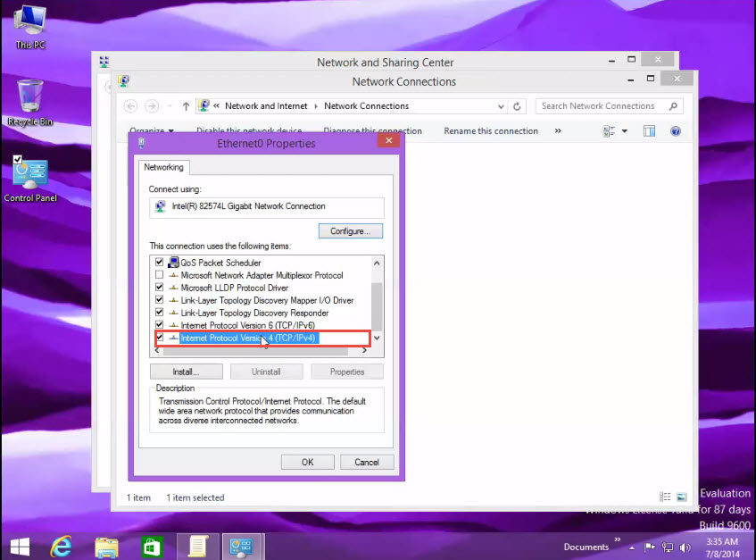Click the Back arrow in Network Connections
This screenshot has height=560, width=756.
click(x=130, y=106)
